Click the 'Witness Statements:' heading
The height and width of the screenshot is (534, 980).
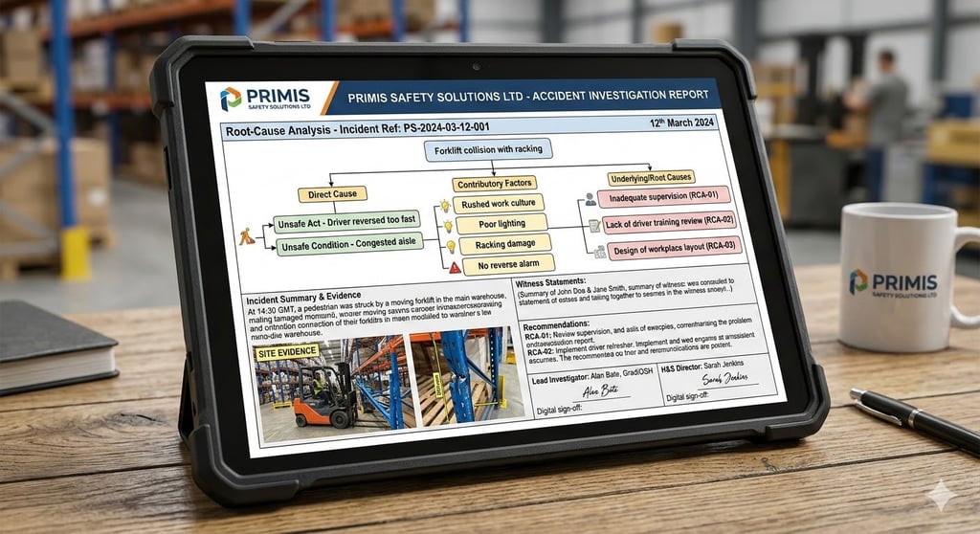tap(550, 282)
